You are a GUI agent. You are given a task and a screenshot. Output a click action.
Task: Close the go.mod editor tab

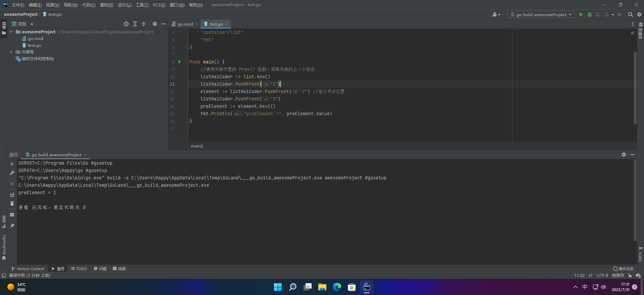tap(197, 24)
